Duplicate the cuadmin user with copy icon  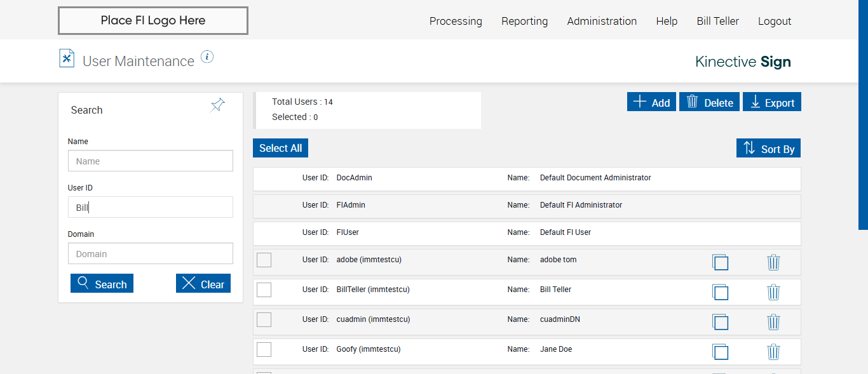(x=720, y=322)
